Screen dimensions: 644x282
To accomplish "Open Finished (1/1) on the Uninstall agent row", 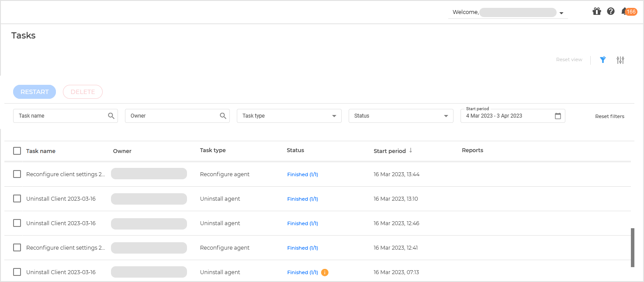I will 302,198.
